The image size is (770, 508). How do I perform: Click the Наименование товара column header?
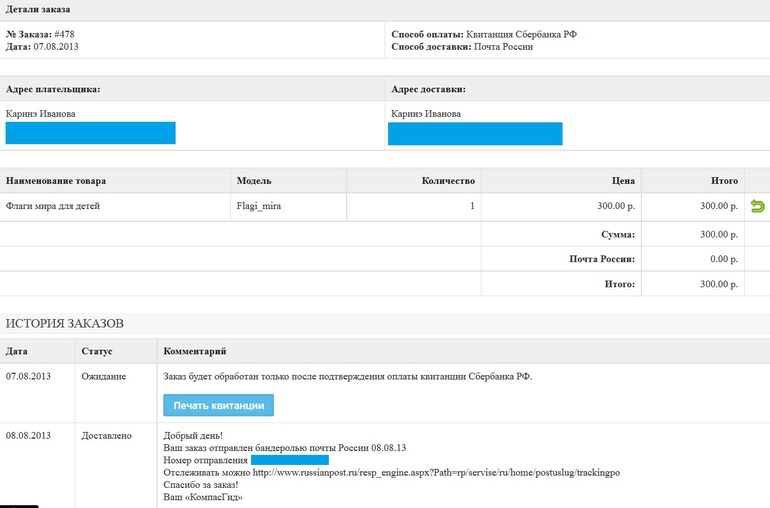(x=56, y=181)
